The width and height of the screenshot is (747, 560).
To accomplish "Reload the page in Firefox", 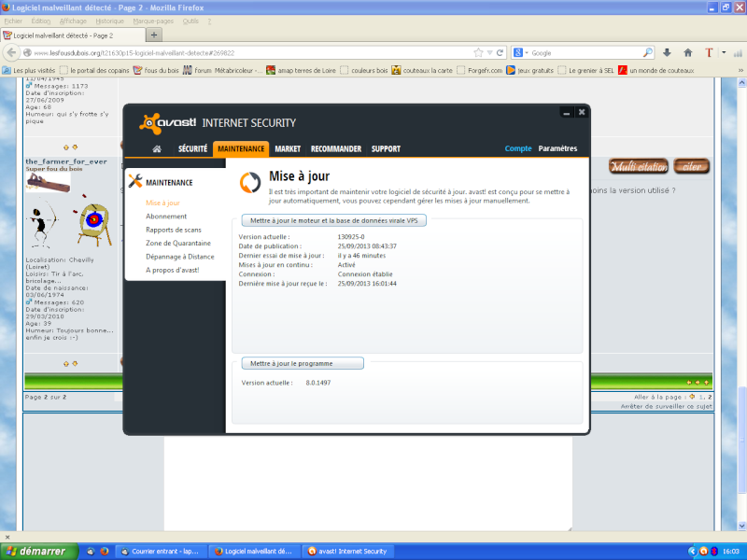I will tap(500, 53).
